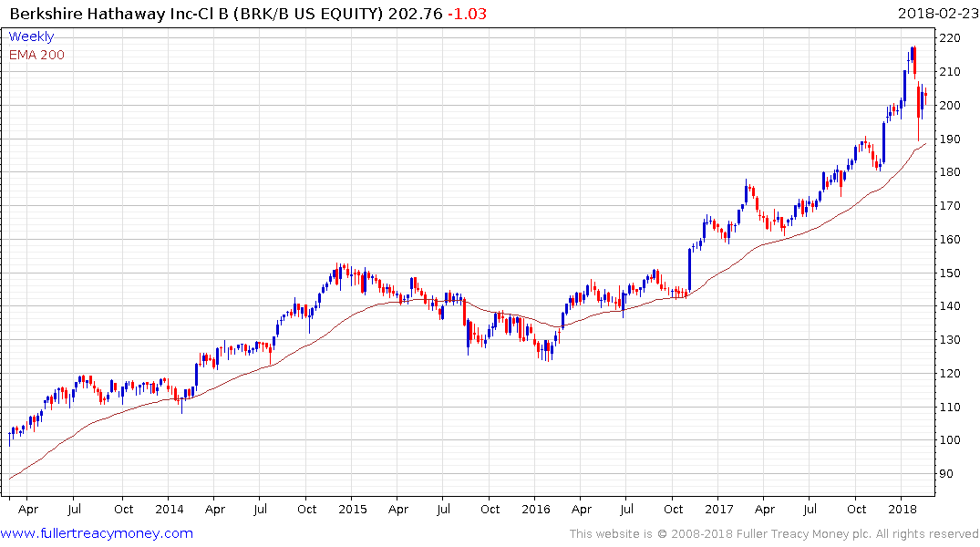Click the chart date 2018-02-23
Image resolution: width=980 pixels, height=547 pixels.
point(938,13)
